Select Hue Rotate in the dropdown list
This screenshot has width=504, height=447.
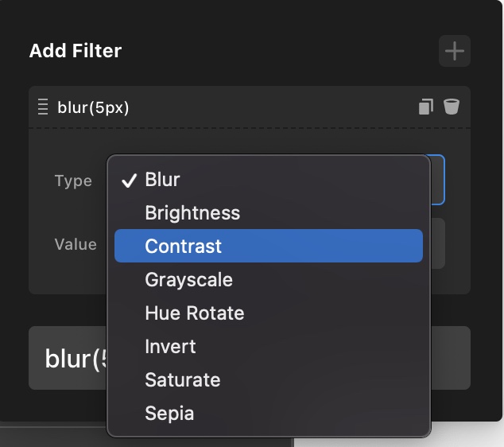[194, 313]
